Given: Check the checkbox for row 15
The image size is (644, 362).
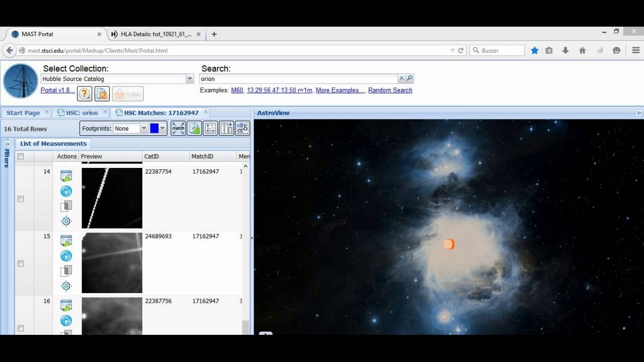Looking at the screenshot, I should coord(21,263).
